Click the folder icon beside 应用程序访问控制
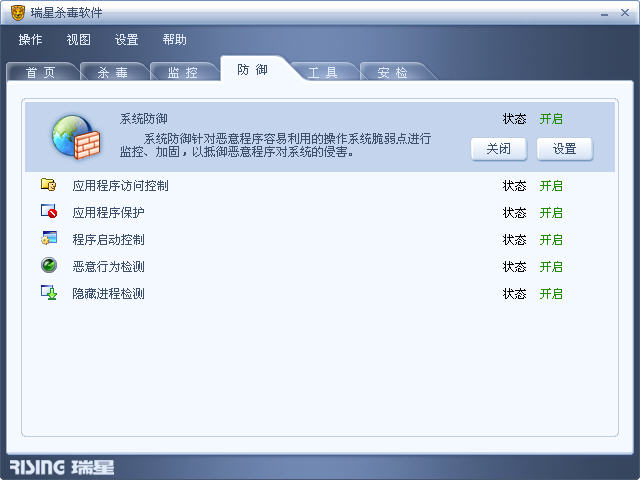Viewport: 640px width, 480px height. (x=49, y=185)
